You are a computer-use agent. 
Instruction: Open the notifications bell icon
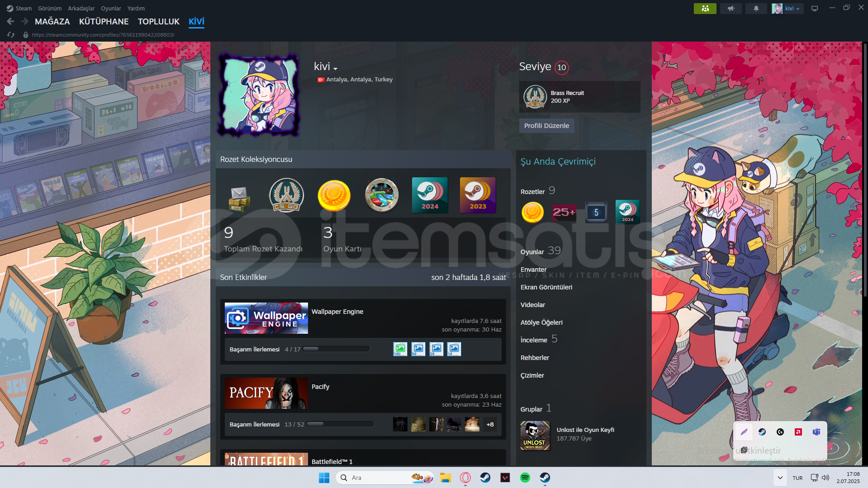point(756,9)
